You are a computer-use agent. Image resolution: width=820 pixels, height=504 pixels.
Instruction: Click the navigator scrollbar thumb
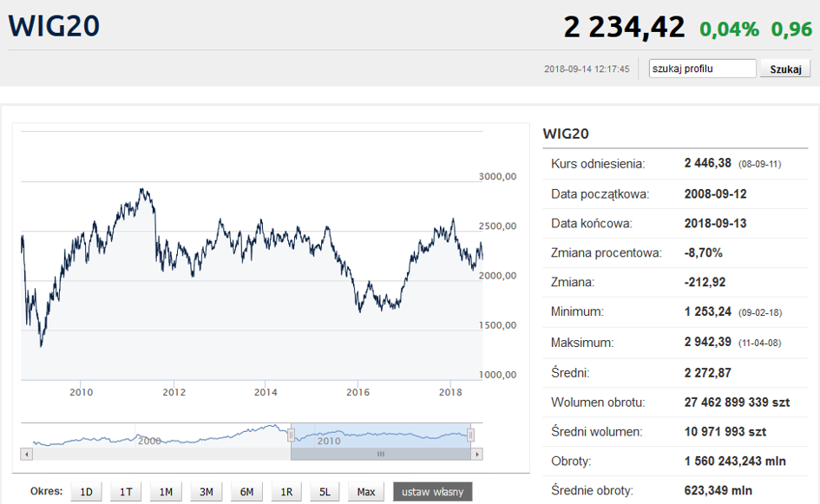click(381, 455)
